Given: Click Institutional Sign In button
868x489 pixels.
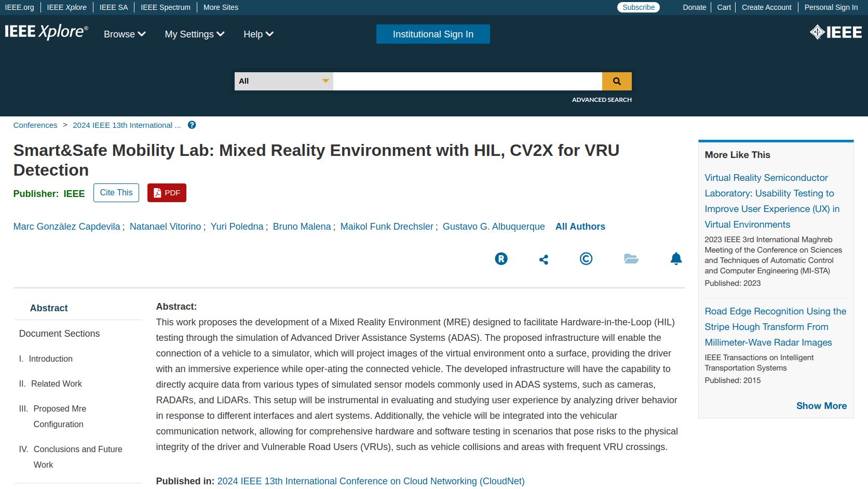Looking at the screenshot, I should click(433, 34).
